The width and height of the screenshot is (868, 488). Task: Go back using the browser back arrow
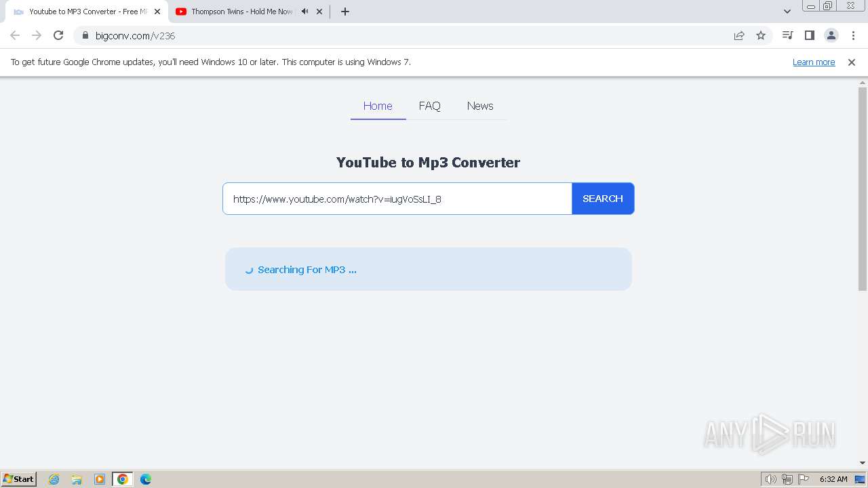(15, 35)
